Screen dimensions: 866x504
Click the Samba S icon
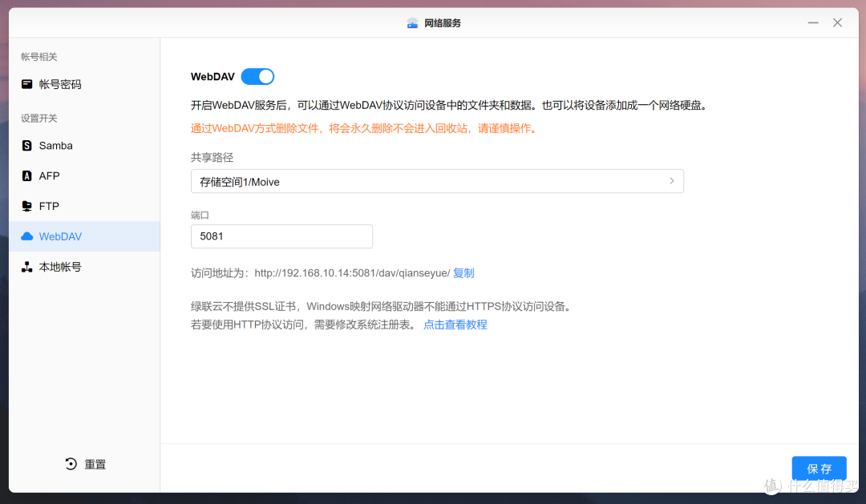pos(26,145)
